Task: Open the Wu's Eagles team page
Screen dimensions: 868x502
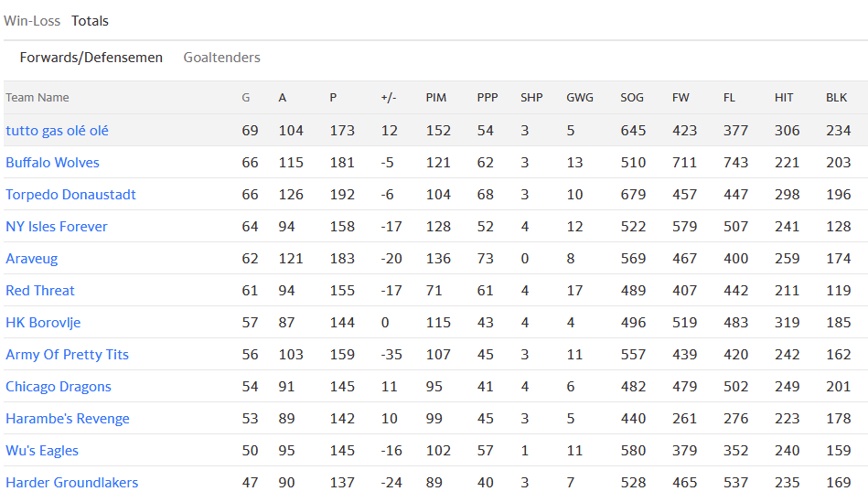Action: 42,451
